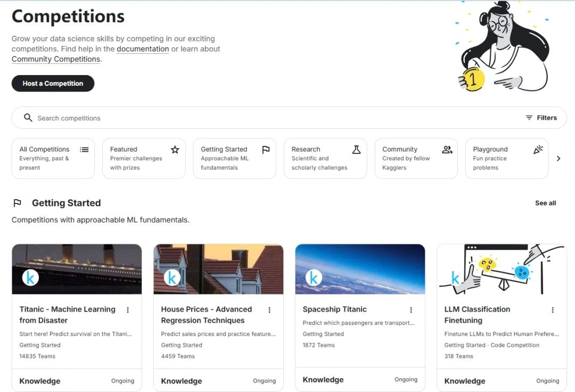575x392 pixels.
Task: Open more options for Spaceship Titanic
Action: point(411,310)
